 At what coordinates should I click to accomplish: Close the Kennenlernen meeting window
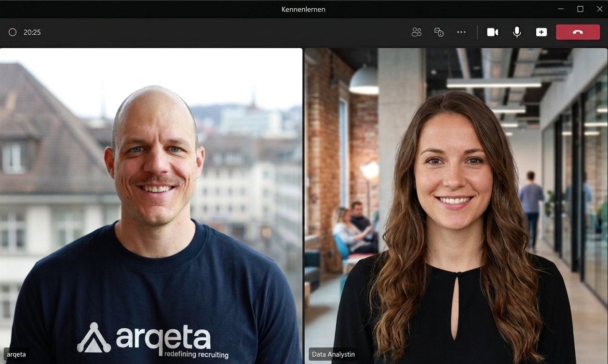point(600,9)
